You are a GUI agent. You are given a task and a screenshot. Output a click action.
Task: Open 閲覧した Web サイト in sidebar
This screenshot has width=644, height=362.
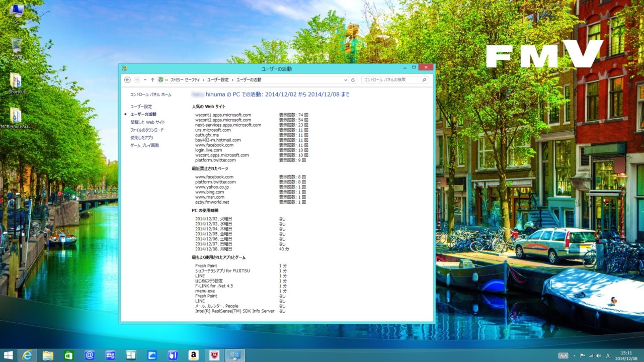click(147, 122)
